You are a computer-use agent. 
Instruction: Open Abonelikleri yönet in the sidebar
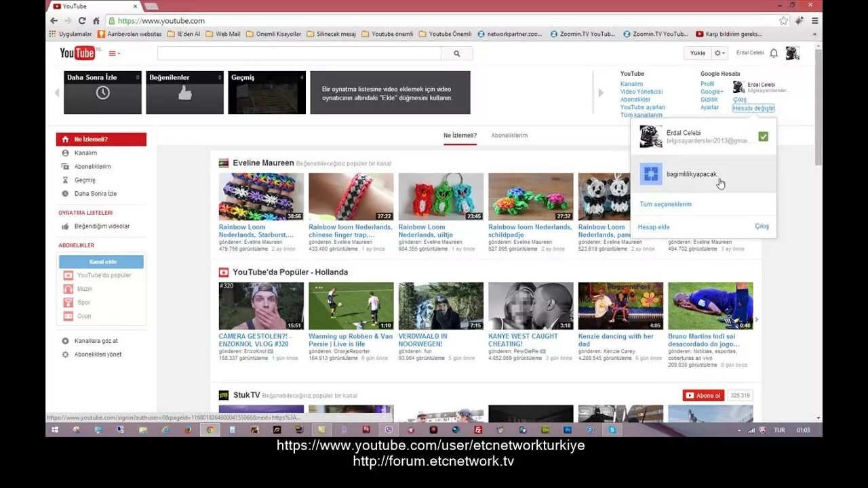[x=98, y=354]
